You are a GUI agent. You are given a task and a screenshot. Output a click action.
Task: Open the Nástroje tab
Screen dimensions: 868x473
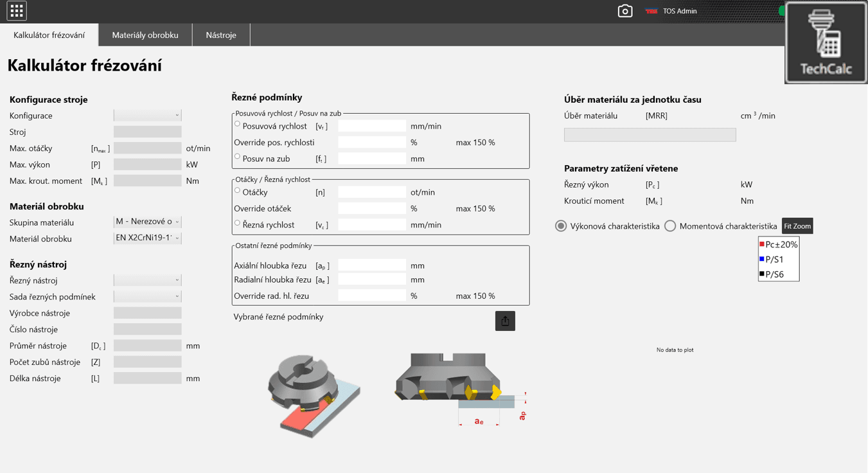(221, 35)
